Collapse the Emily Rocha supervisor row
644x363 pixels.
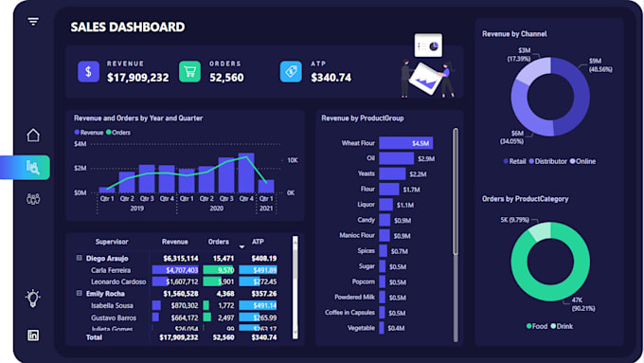coord(80,294)
